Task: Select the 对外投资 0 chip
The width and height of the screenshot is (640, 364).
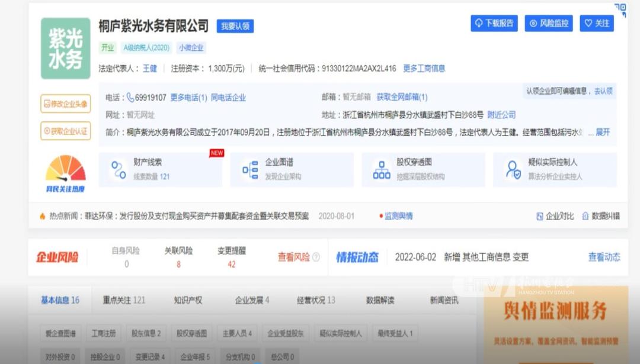Action: 61,357
